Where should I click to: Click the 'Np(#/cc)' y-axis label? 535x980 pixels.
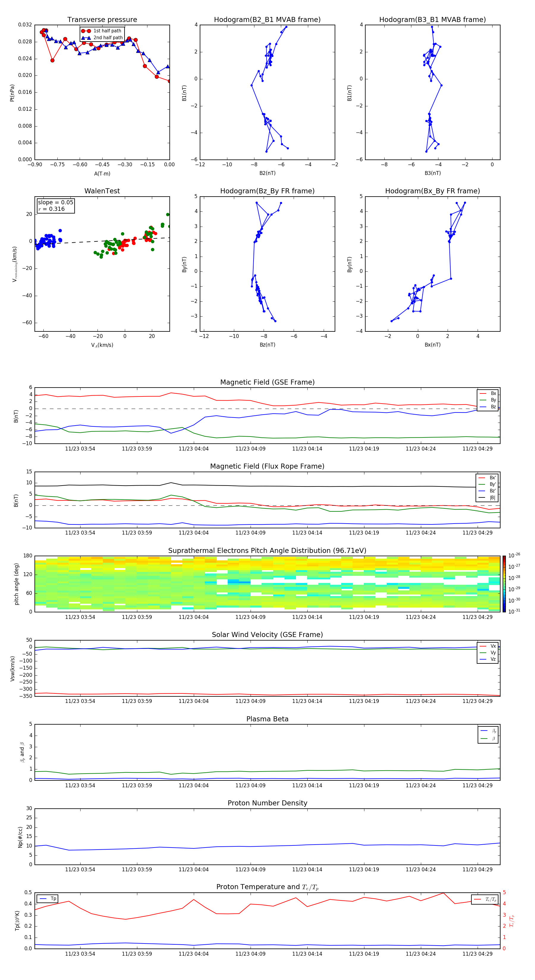point(20,837)
